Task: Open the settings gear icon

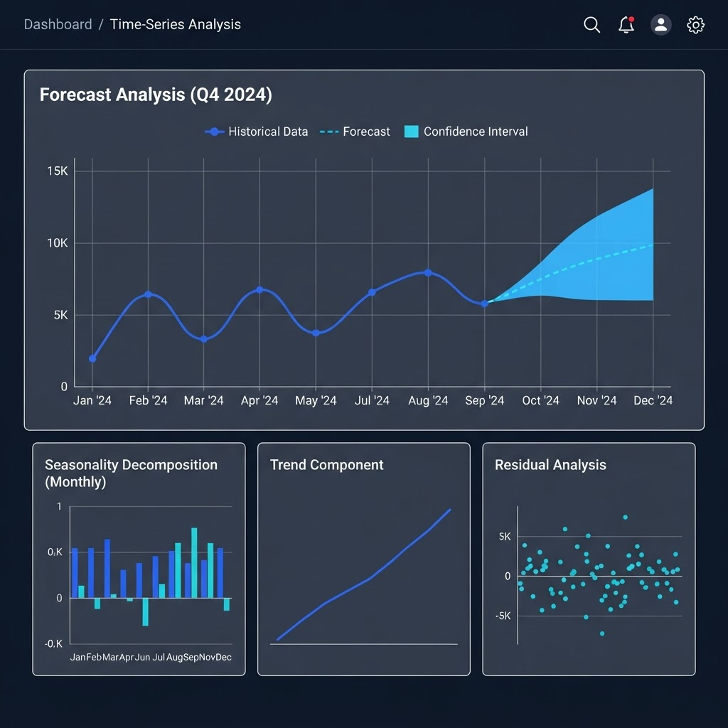Action: pos(695,25)
